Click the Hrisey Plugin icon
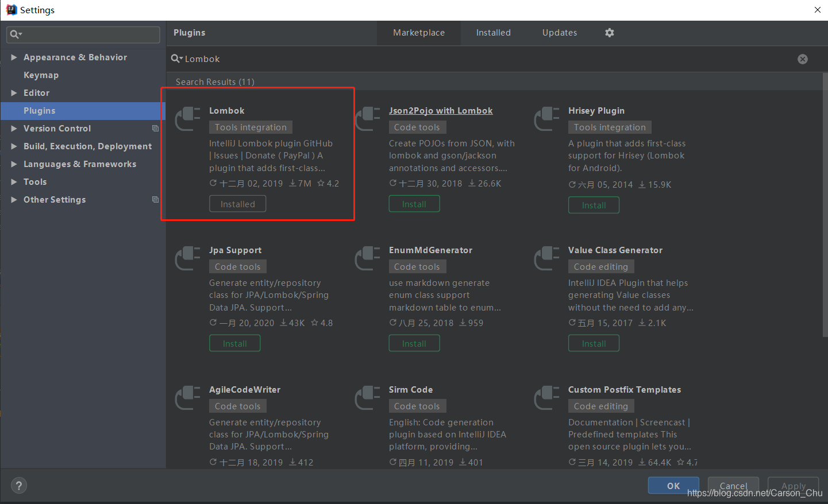 click(547, 119)
